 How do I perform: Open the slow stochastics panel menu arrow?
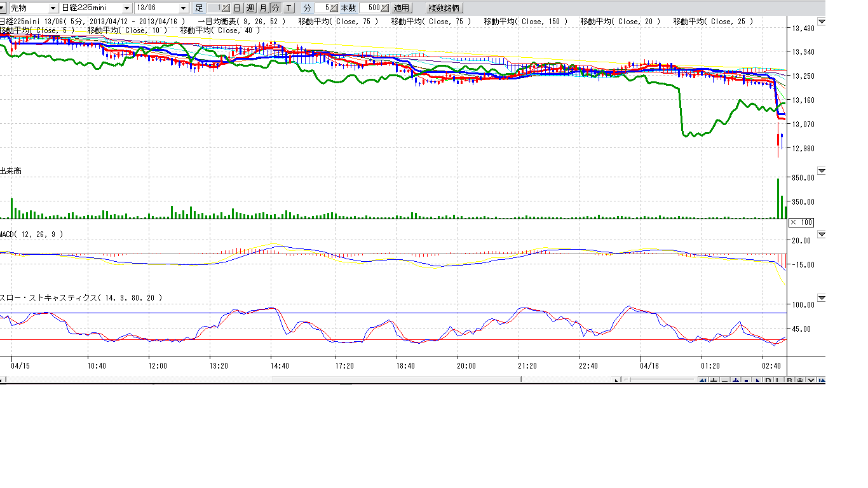[822, 298]
